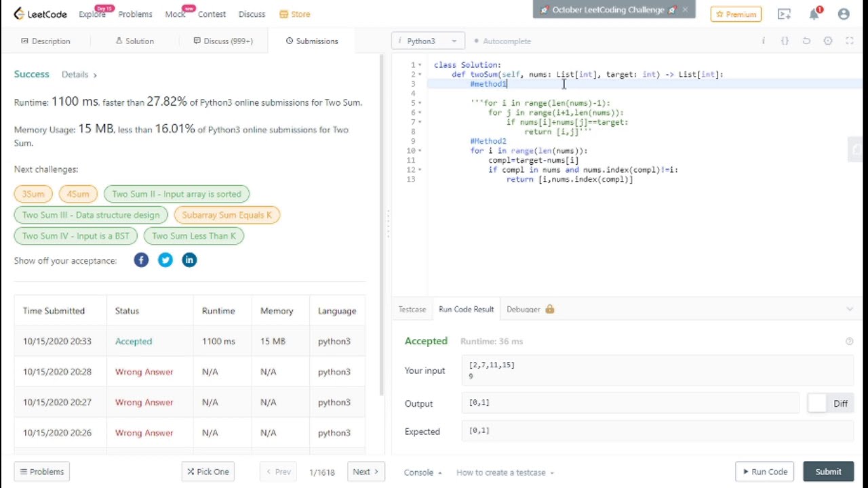Open the 3Sum next challenge link
Viewport: 868px width, 488px height.
(33, 194)
